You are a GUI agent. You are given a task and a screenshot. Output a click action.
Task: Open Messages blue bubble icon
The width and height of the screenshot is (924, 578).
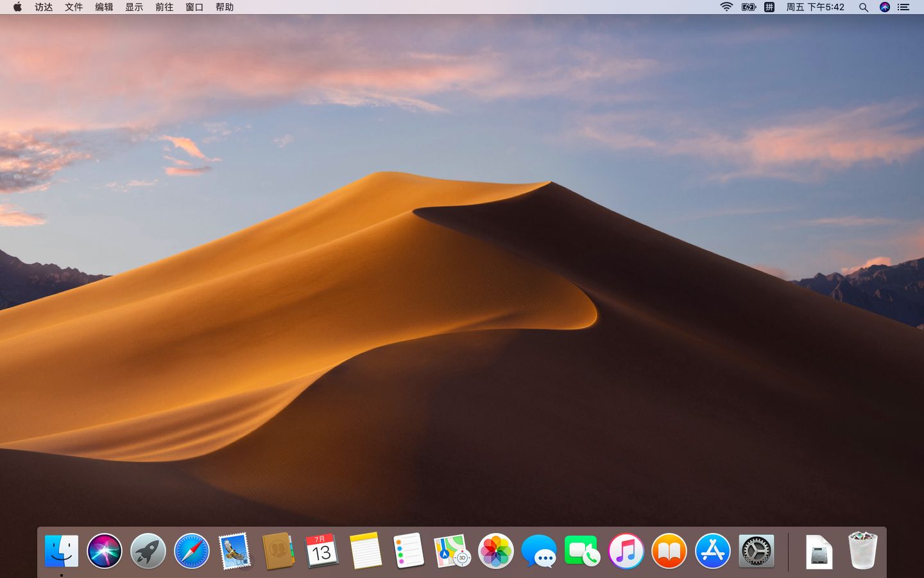tap(539, 551)
